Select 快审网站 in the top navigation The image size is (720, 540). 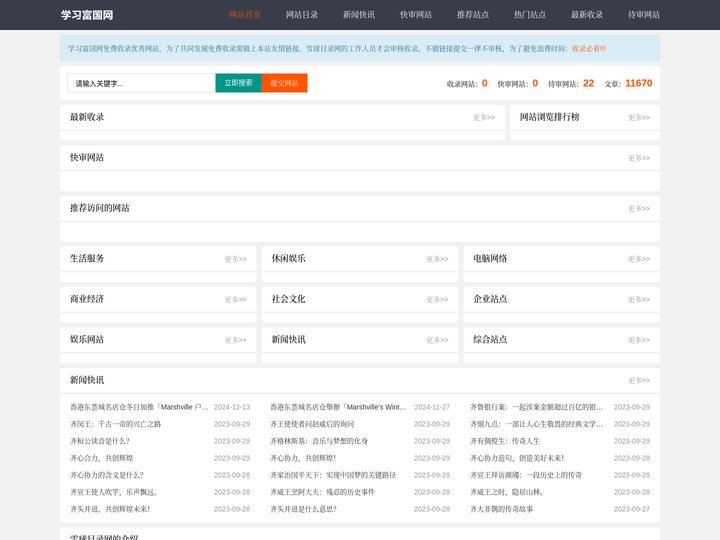416,15
